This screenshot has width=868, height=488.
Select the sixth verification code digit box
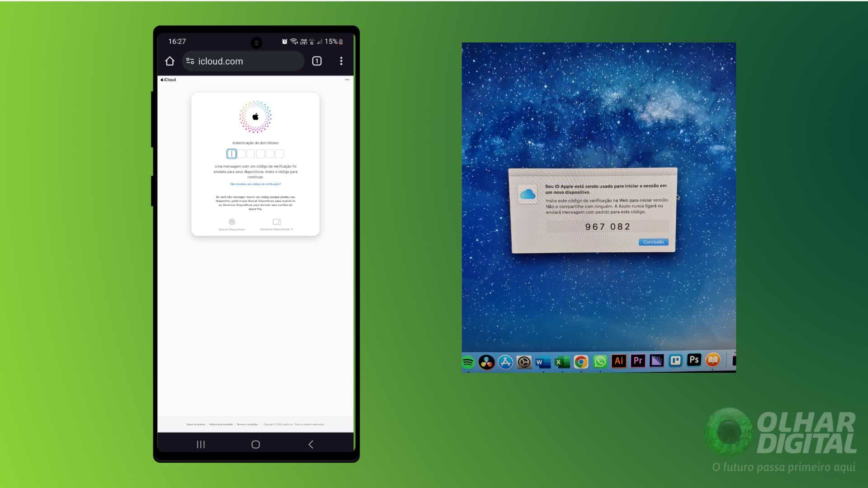pos(279,154)
